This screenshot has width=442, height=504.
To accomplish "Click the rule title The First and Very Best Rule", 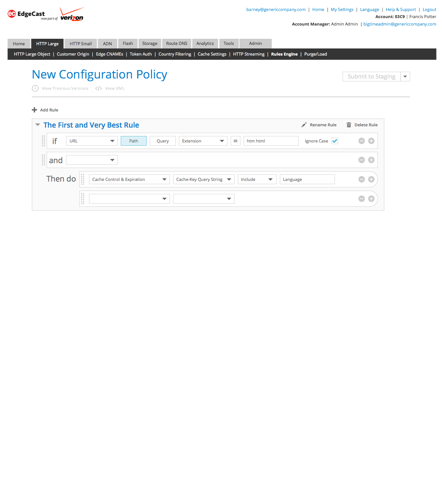I will pyautogui.click(x=91, y=125).
